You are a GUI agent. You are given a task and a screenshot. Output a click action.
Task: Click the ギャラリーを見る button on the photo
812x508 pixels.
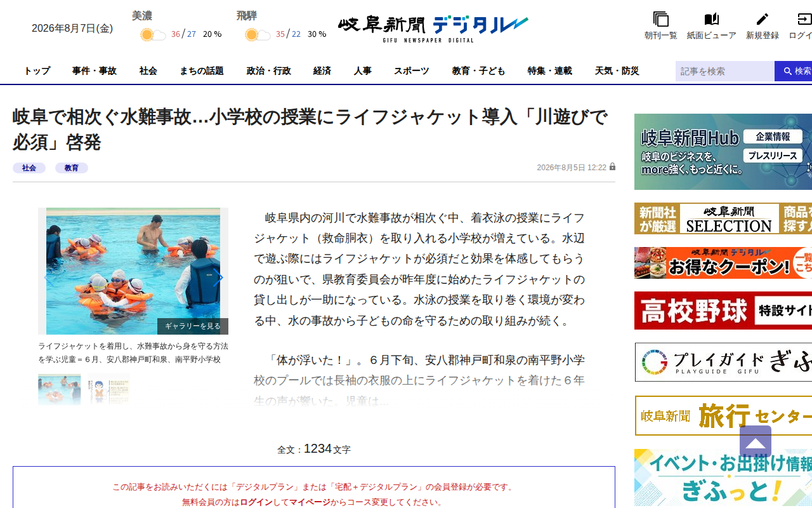[x=193, y=326]
